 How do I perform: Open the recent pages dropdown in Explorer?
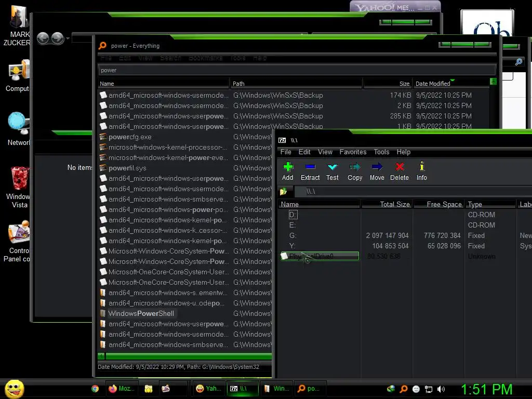click(68, 38)
